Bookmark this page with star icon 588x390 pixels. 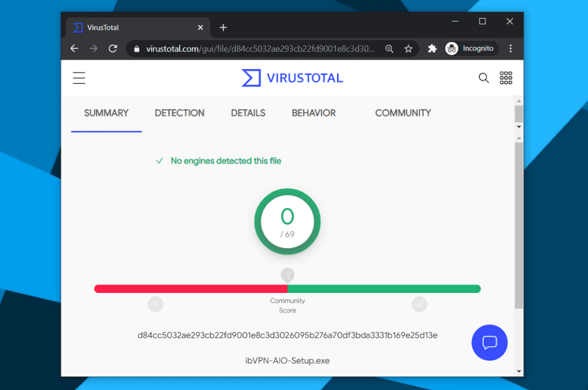pyautogui.click(x=408, y=49)
